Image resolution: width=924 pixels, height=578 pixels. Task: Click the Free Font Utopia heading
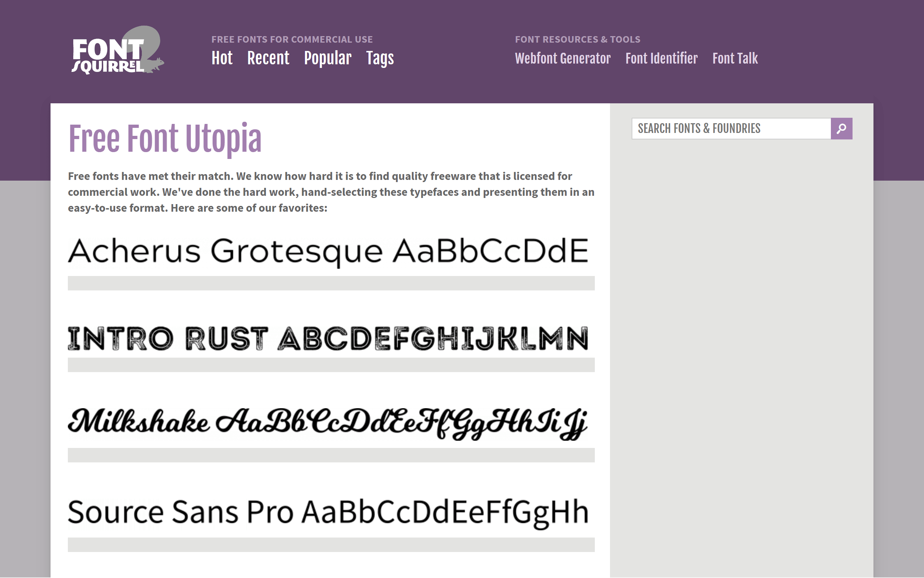tap(165, 139)
